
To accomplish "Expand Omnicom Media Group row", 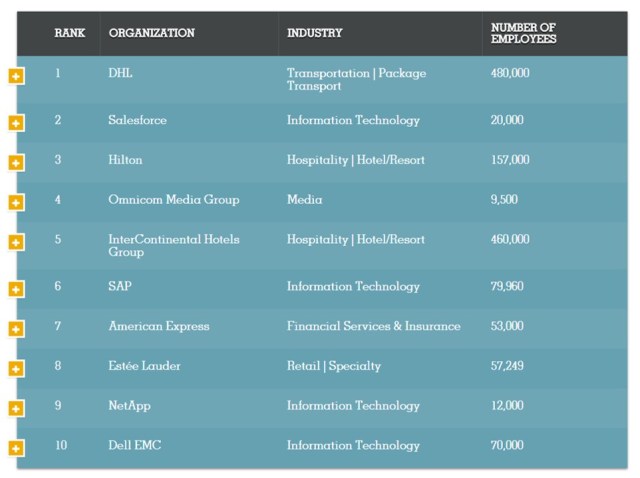I will point(16,202).
